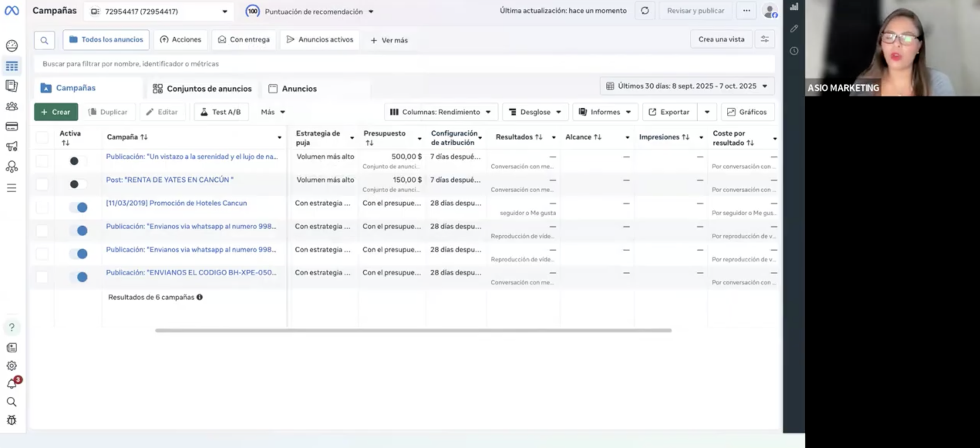Viewport: 980px width, 448px height.
Task: Open the date range Últimos 30 días dropdown
Action: tap(687, 86)
